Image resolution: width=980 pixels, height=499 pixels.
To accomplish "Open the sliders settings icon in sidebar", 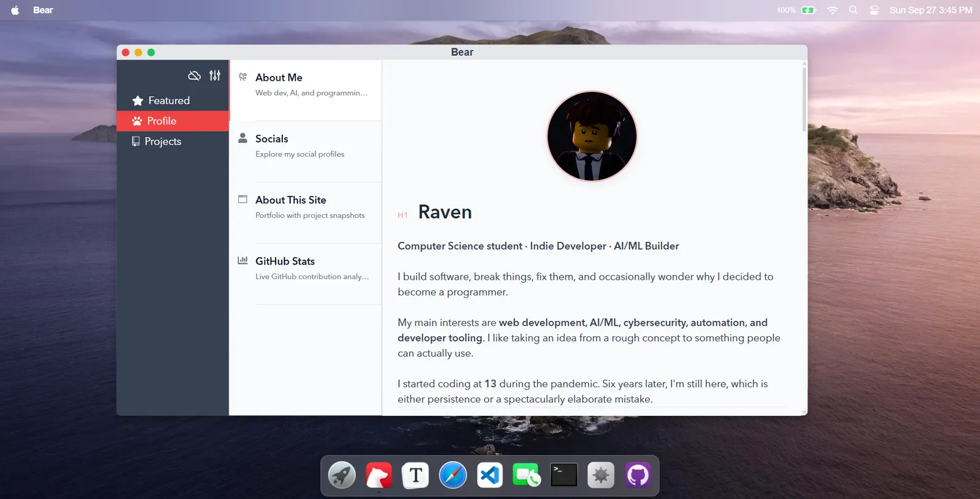I will point(215,75).
